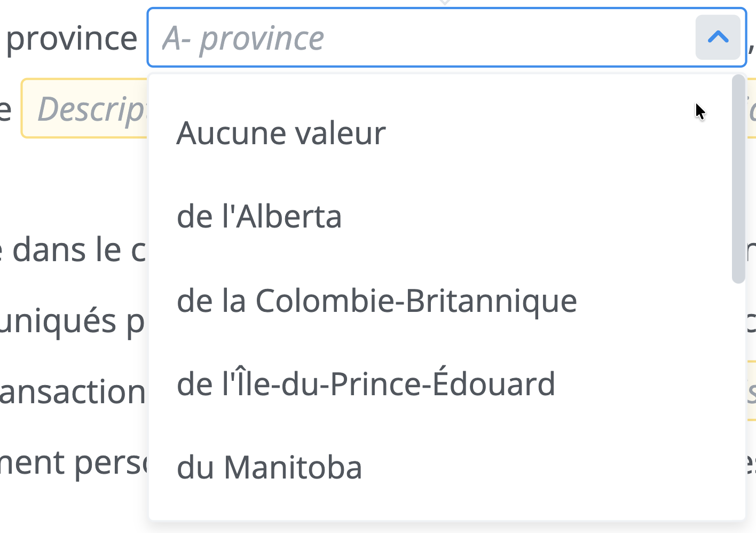756x533 pixels.
Task: Click the lower yellow field at the right edge
Action: pyautogui.click(x=751, y=391)
